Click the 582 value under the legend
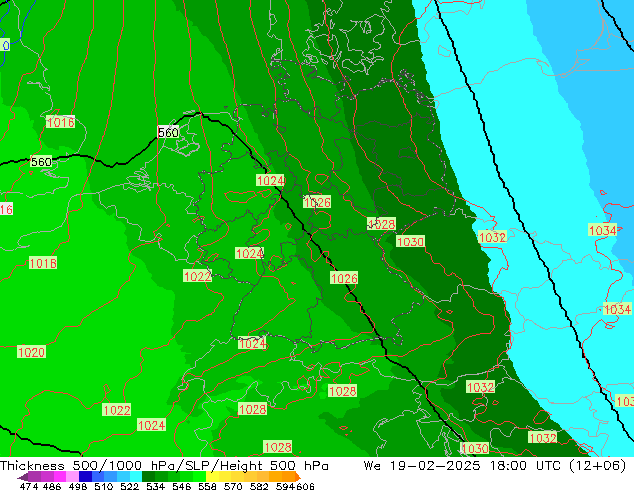This screenshot has height=490, width=634. tap(259, 486)
